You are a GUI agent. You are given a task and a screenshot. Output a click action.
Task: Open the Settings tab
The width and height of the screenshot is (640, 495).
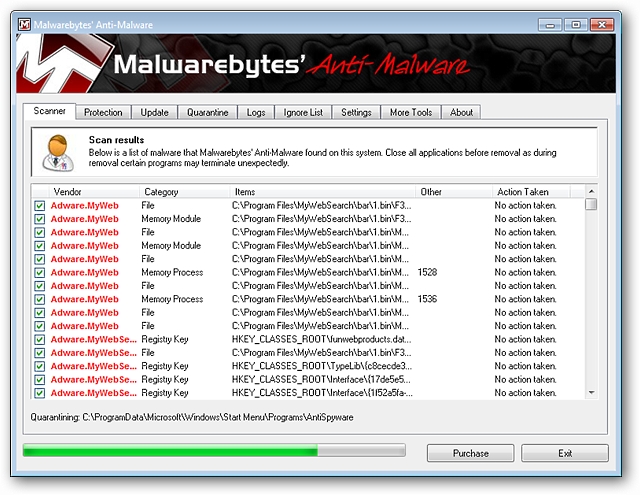[x=356, y=113]
